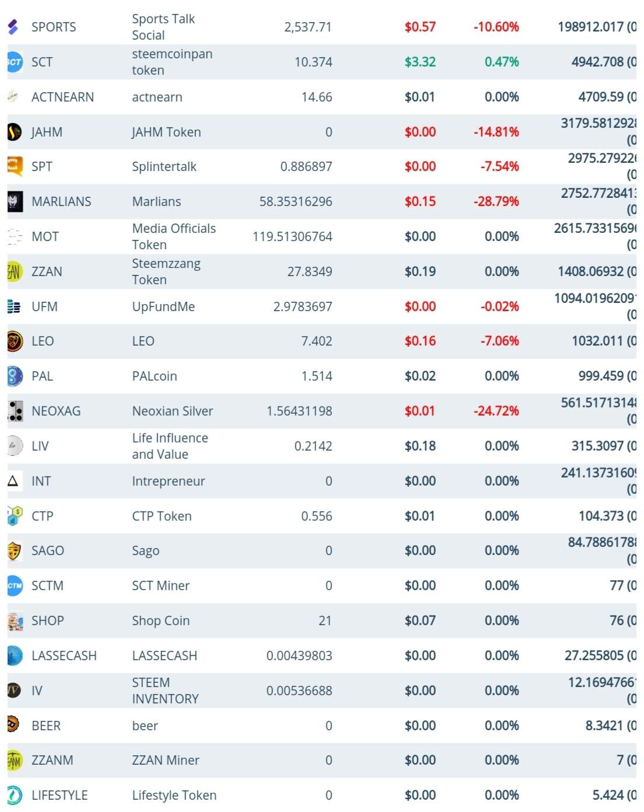644x812 pixels.
Task: Click the LASSECASH symbol text
Action: [64, 656]
